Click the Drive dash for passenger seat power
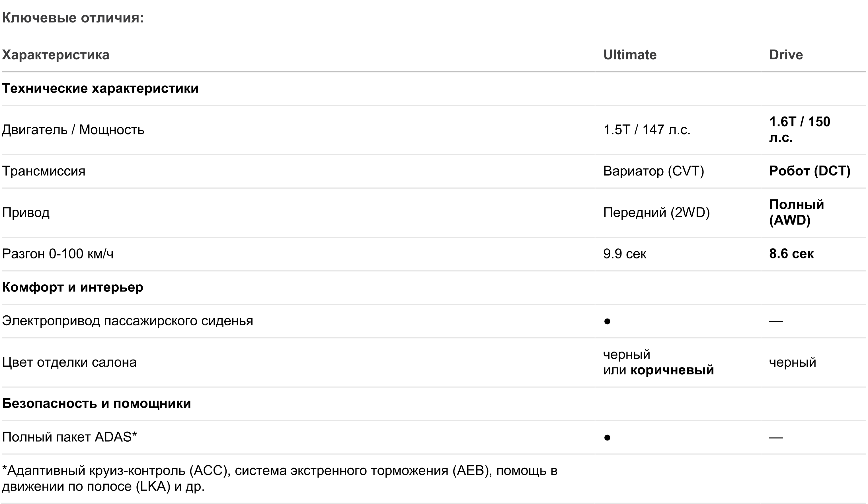Image resolution: width=868 pixels, height=504 pixels. 776,321
